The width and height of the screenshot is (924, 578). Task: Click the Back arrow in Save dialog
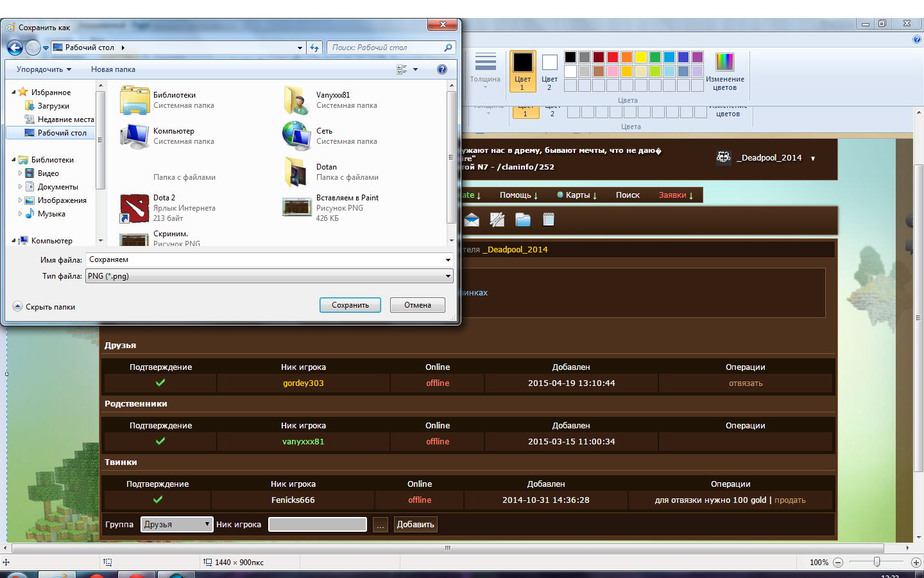(x=15, y=48)
